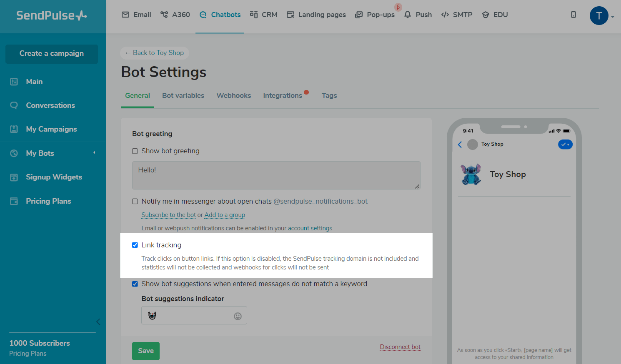This screenshot has width=621, height=364.
Task: Open Signup Widgets via its sidebar icon
Action: pos(14,177)
